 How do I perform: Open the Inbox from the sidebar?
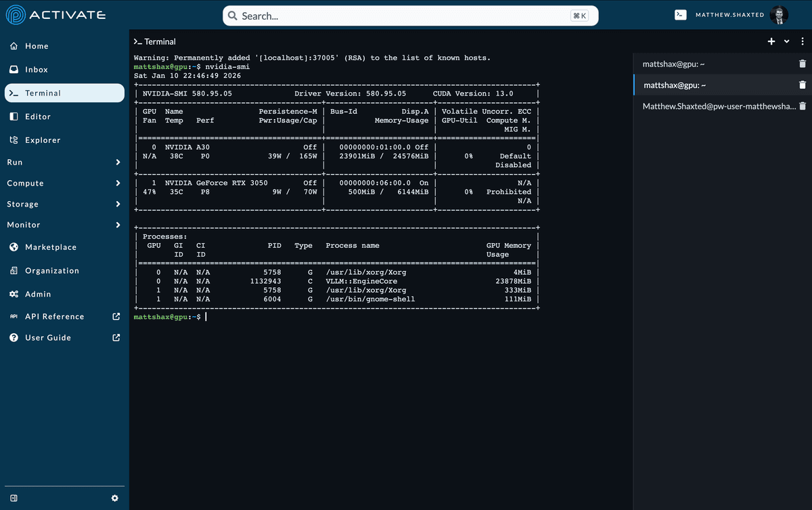(x=37, y=69)
